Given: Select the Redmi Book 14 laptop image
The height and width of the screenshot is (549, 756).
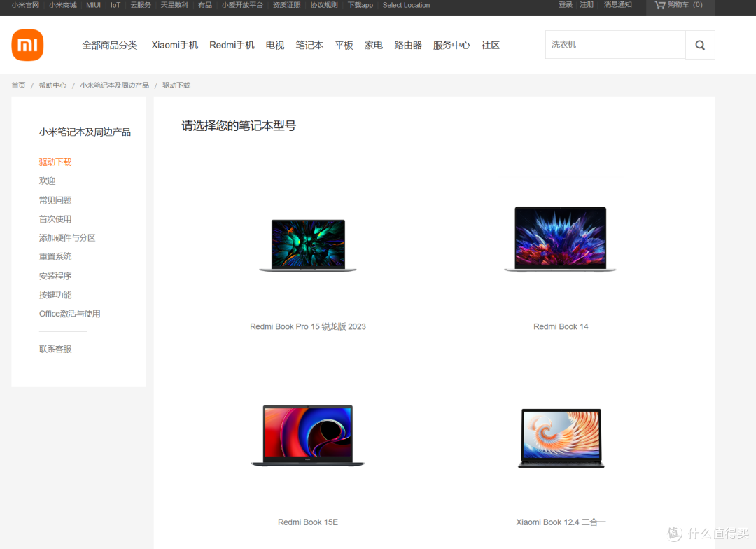Looking at the screenshot, I should 560,239.
